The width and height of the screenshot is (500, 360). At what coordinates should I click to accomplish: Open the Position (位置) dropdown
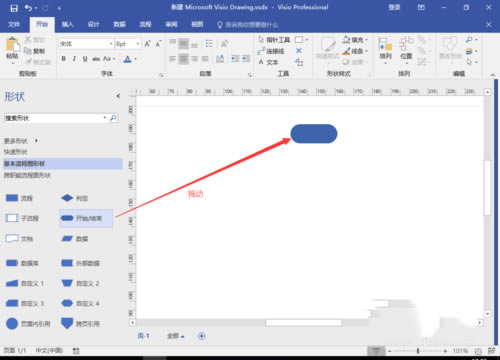pos(406,50)
